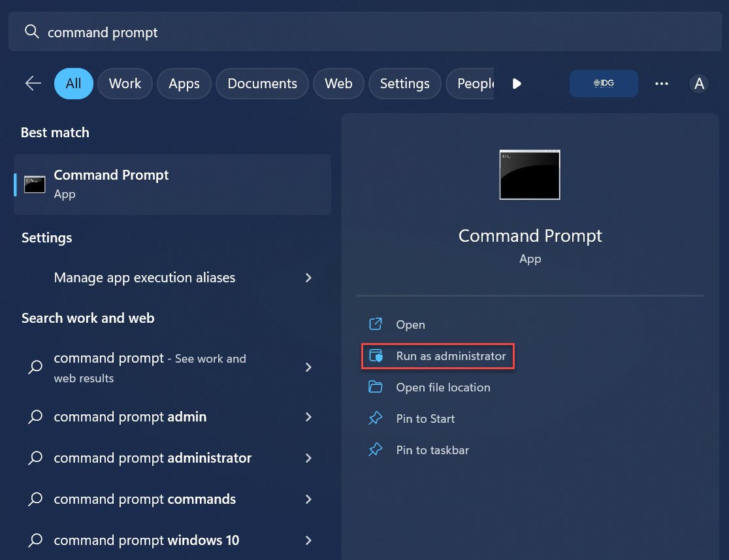729x560 pixels.
Task: Click the user account avatar 'A'
Action: coord(699,84)
